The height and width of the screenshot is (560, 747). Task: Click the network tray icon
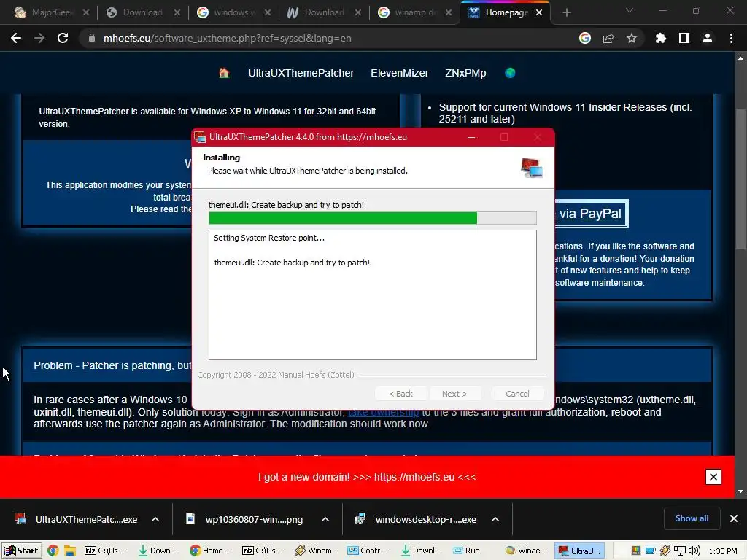(x=680, y=551)
